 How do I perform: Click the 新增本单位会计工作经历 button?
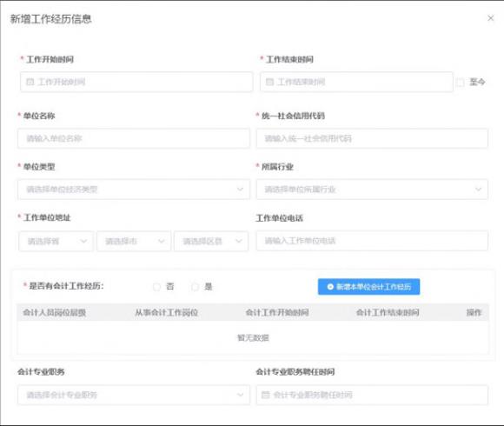coord(368,287)
